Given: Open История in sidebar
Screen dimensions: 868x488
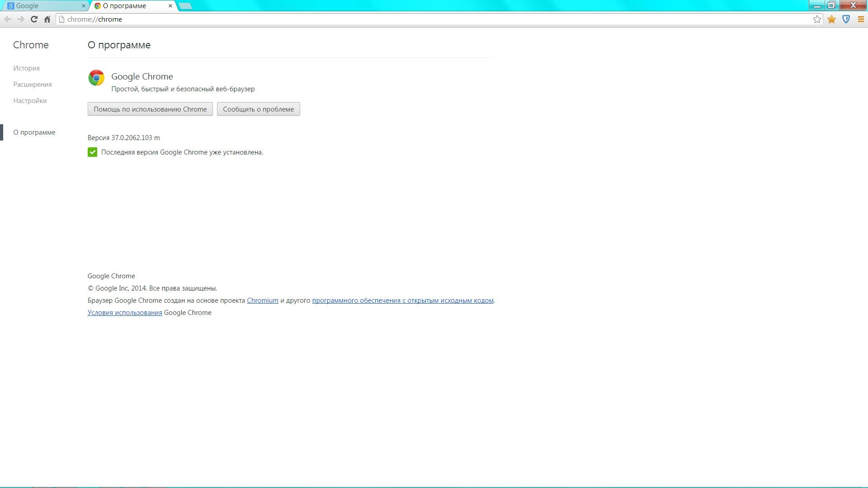Looking at the screenshot, I should tap(26, 68).
